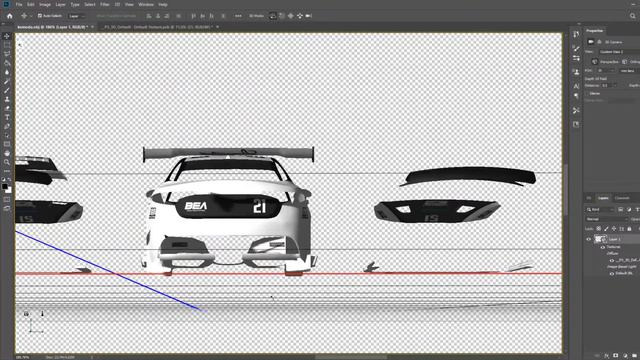Switch to the second document tab

[x=158, y=27]
